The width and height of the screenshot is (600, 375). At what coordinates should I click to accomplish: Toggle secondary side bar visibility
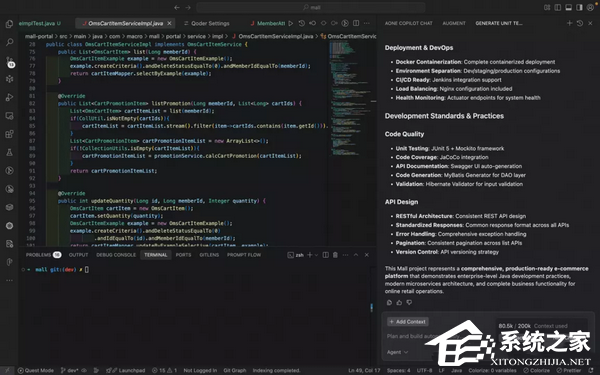[579, 7]
